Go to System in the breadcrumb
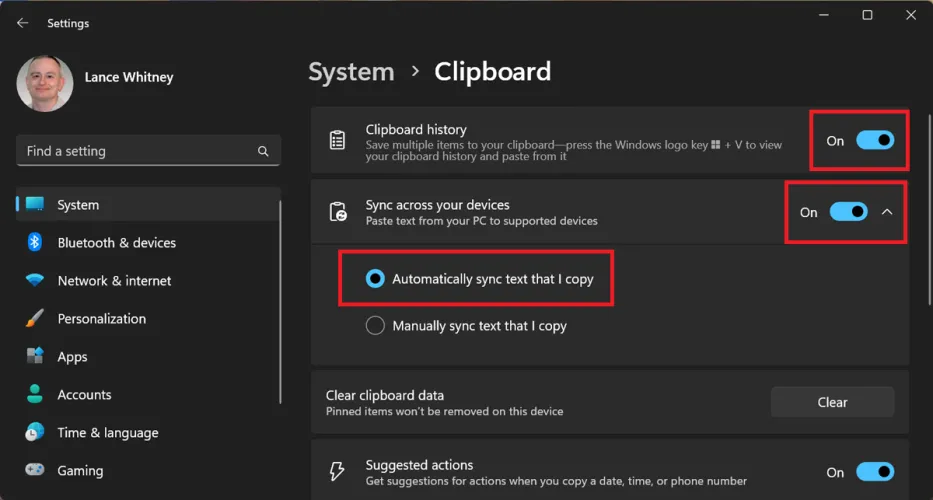The height and width of the screenshot is (500, 933). pyautogui.click(x=351, y=72)
